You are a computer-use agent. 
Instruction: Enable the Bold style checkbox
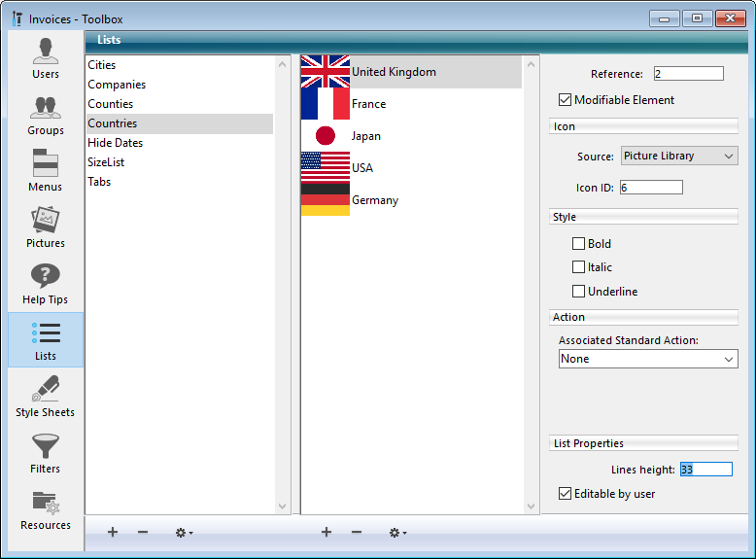(x=579, y=244)
